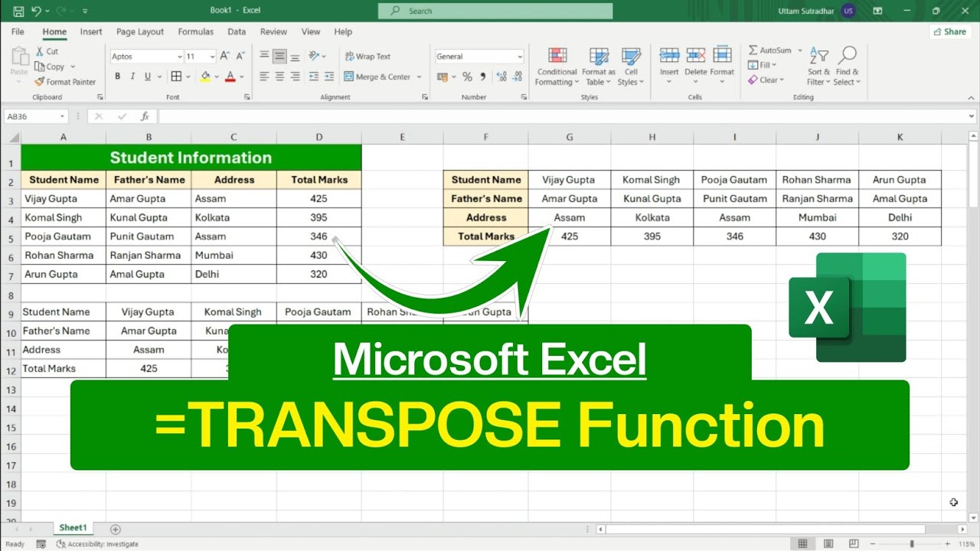Click the Comma Style icon
This screenshot has height=551, width=980.
point(483,77)
